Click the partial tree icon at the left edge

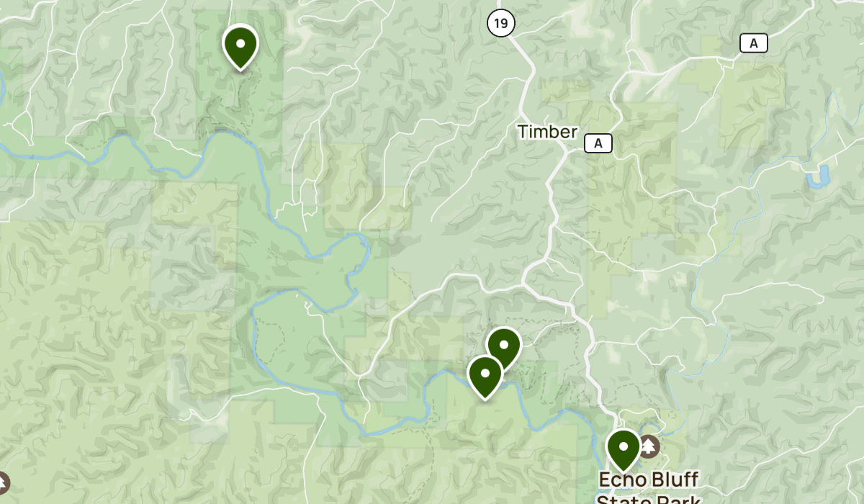[x=3, y=482]
